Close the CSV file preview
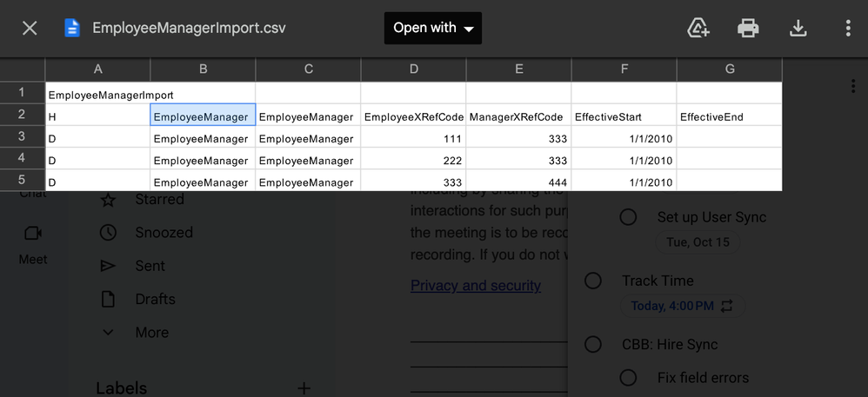Image resolution: width=868 pixels, height=397 pixels. tap(30, 28)
